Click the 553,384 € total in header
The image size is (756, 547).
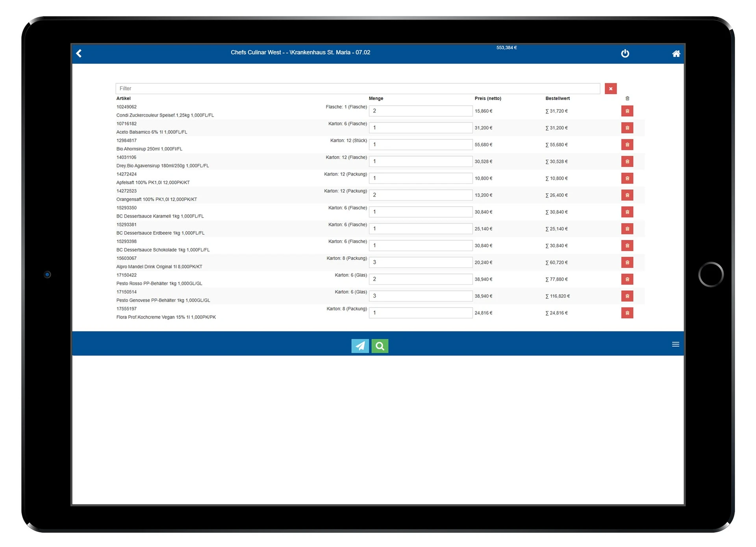[506, 48]
